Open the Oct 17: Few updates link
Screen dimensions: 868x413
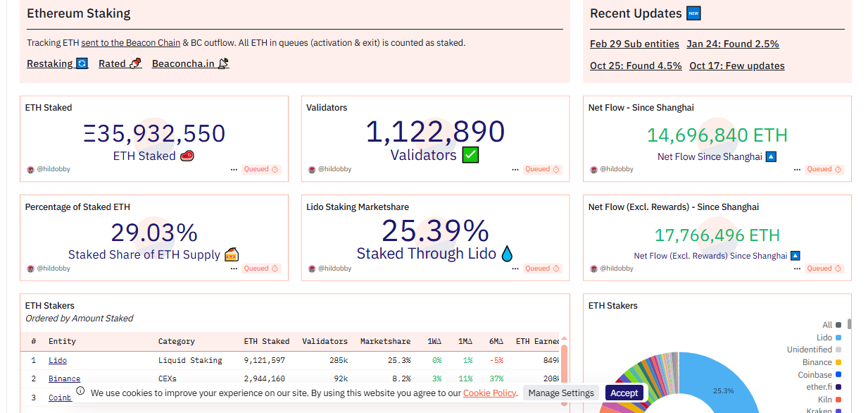click(737, 66)
